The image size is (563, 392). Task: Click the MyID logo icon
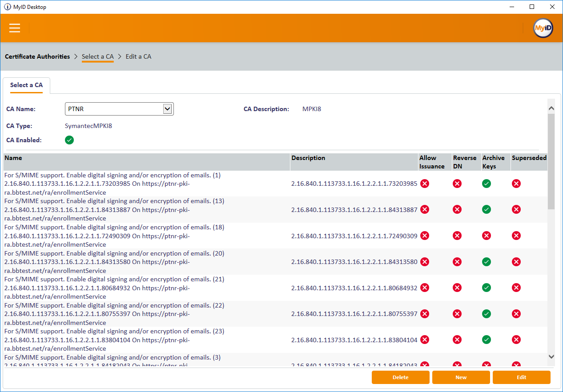[x=543, y=28]
